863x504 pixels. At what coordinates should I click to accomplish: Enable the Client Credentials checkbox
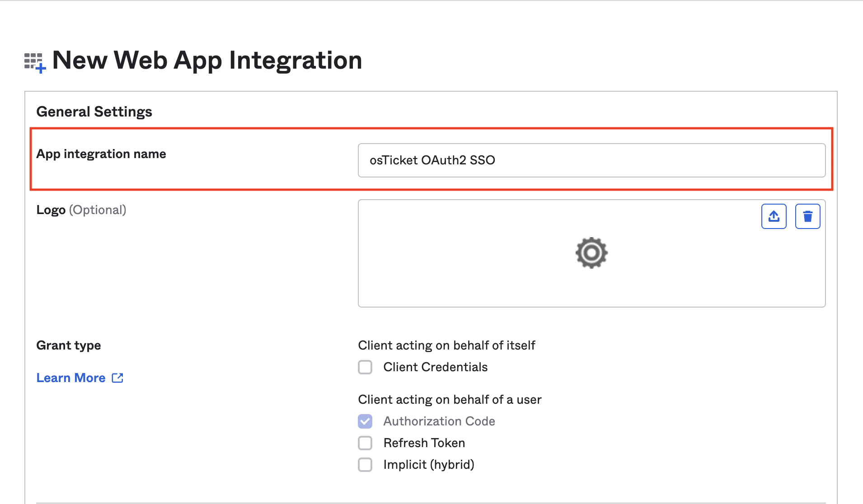[x=365, y=367]
